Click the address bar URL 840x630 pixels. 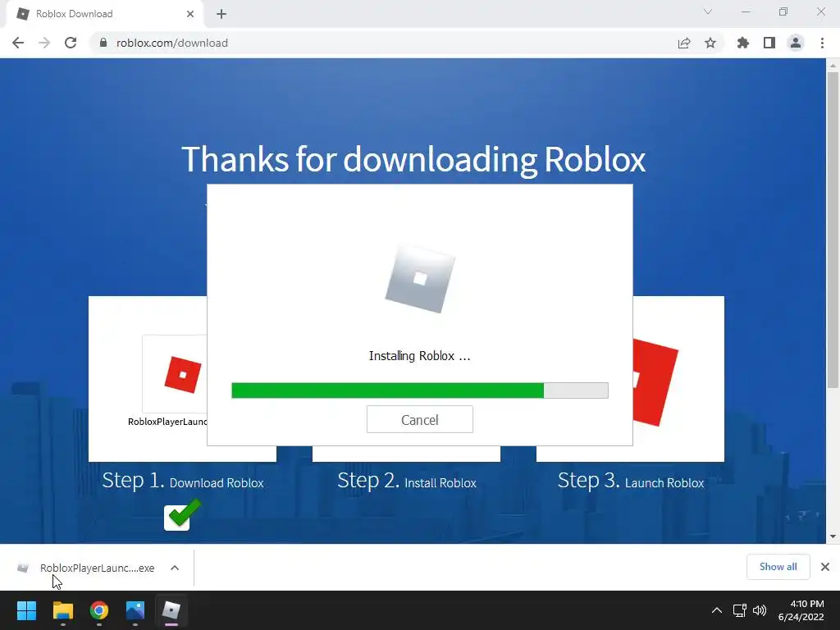[172, 43]
